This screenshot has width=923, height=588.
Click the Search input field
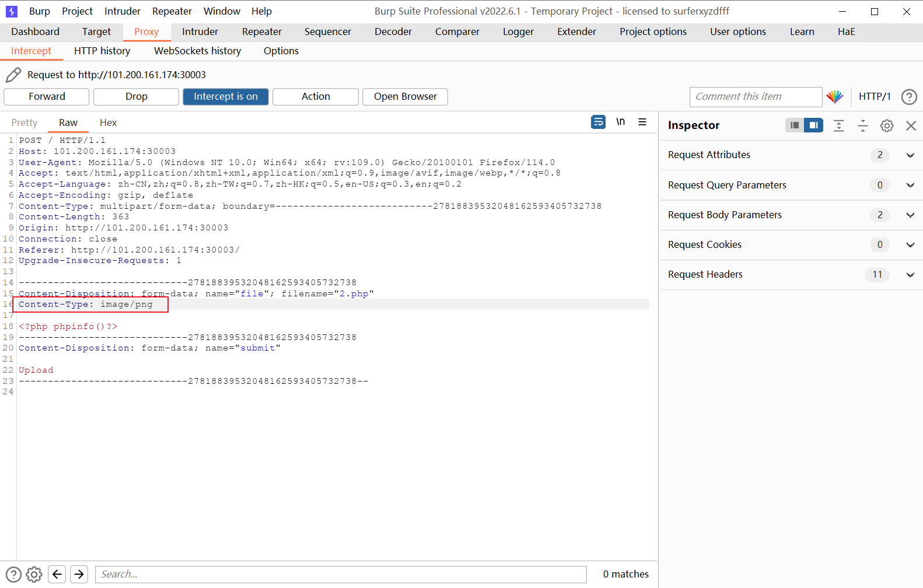[x=341, y=575]
